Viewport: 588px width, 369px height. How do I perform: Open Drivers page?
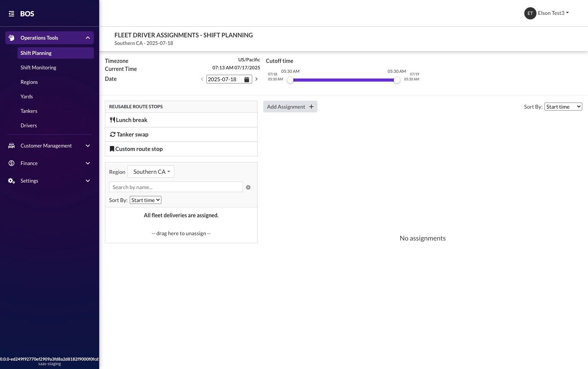coord(29,125)
